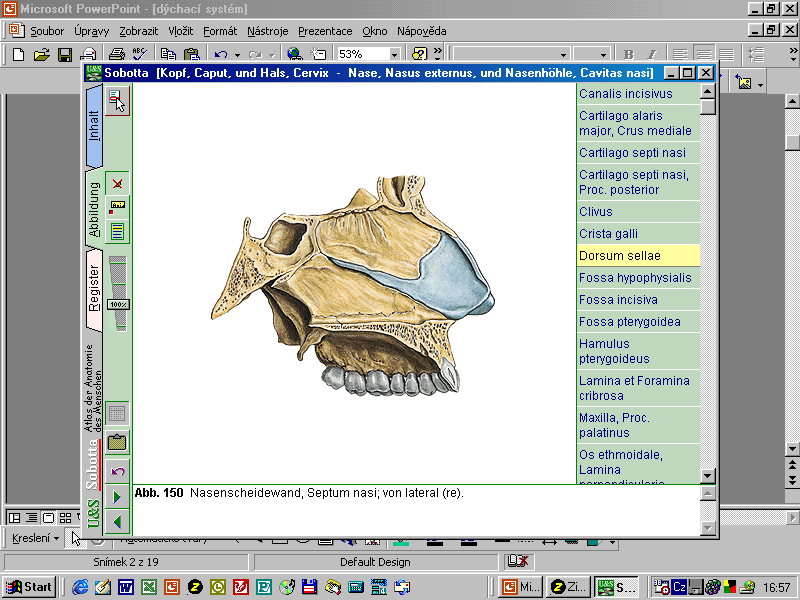Screen dimensions: 800x600
Task: Set left text alignment
Action: point(680,54)
